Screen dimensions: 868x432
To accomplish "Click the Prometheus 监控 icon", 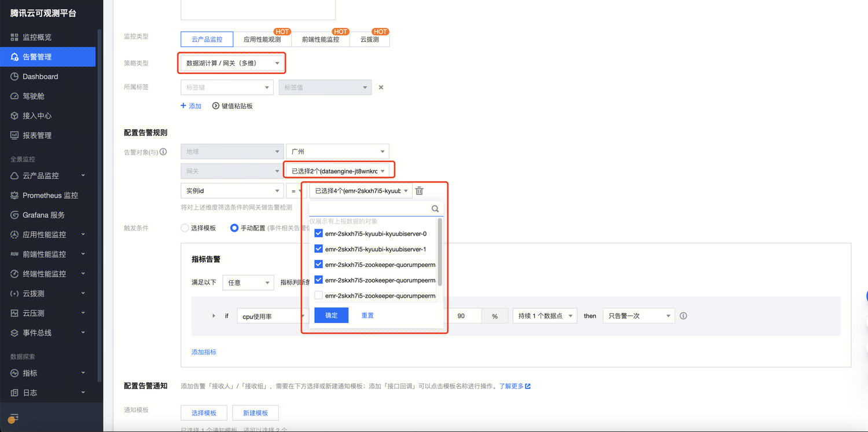I will 14,195.
